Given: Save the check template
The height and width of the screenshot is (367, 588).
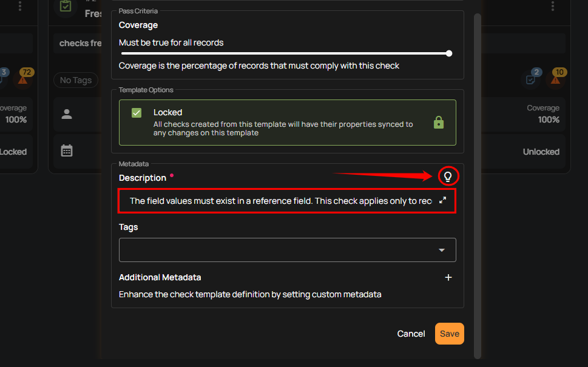Looking at the screenshot, I should pos(449,334).
